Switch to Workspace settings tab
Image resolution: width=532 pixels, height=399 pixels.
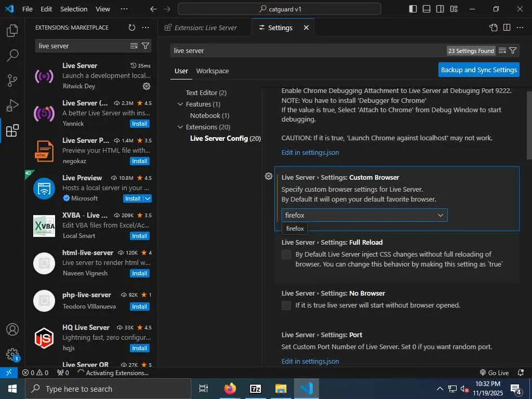(212, 71)
